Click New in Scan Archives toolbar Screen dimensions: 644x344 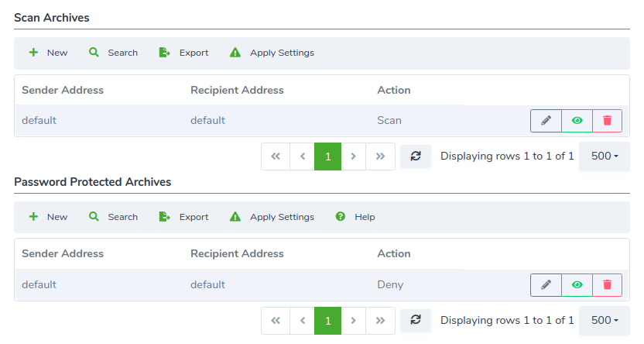click(48, 53)
